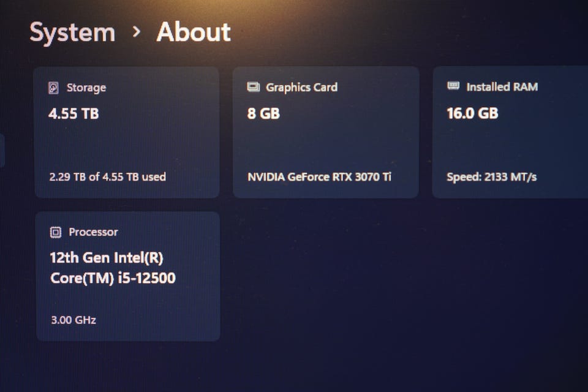Screen dimensions: 588x392
Task: Click the 2.29 TB used text
Action: click(x=108, y=176)
